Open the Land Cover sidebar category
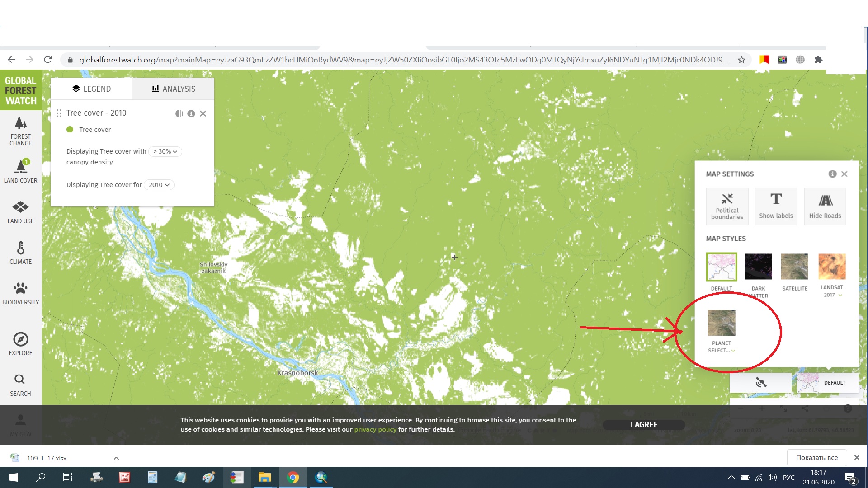This screenshot has height=488, width=868. [21, 171]
